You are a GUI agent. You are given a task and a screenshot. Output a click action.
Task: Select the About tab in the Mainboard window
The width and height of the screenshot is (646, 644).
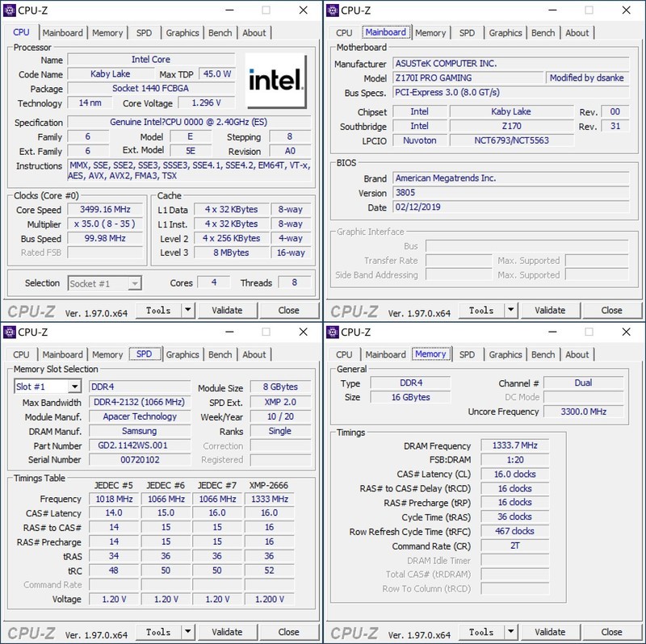pyautogui.click(x=577, y=33)
